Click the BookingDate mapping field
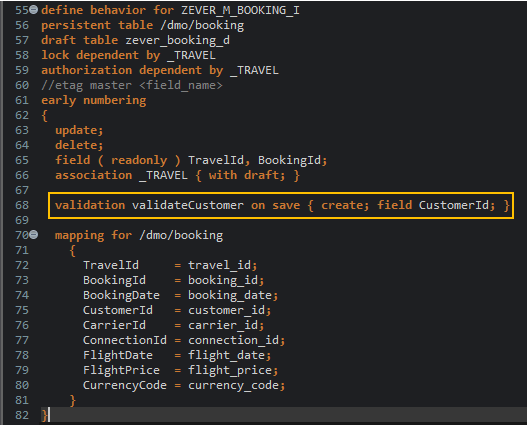 click(121, 295)
